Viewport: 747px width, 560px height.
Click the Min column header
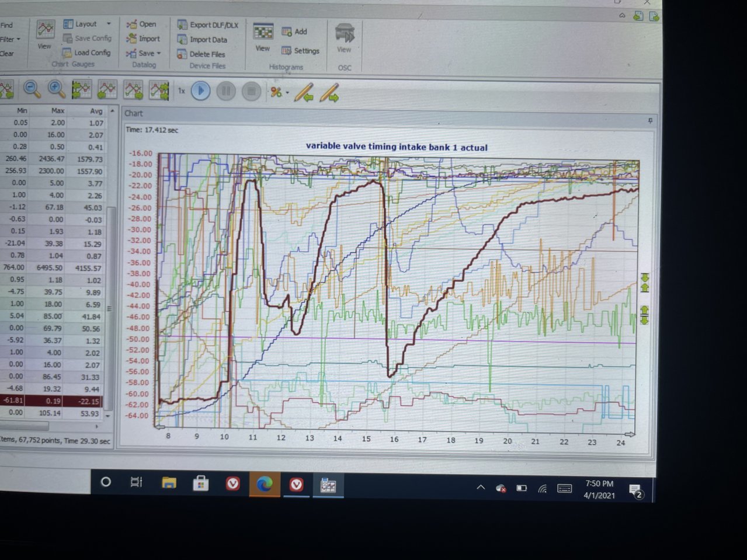[x=22, y=110]
